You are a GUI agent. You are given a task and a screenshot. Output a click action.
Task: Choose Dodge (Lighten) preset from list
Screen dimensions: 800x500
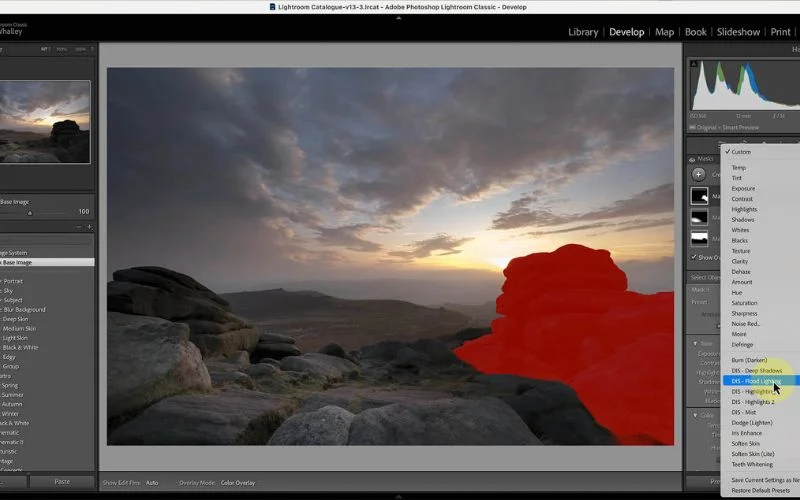click(x=752, y=423)
